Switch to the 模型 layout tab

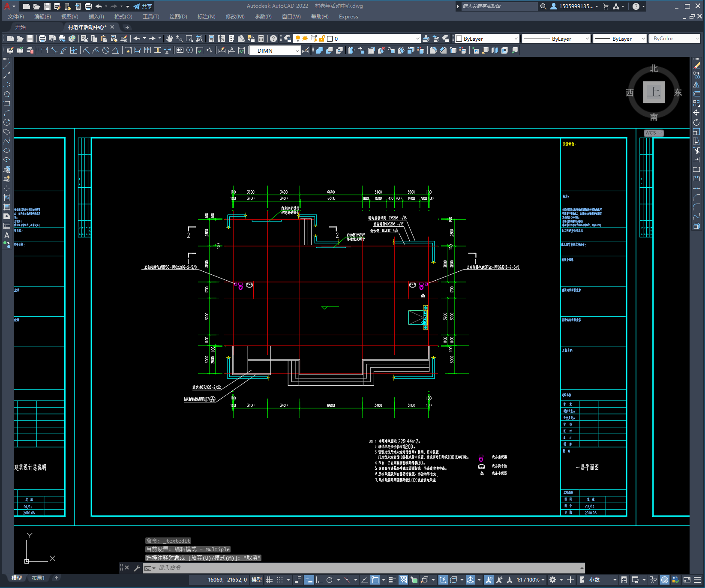pyautogui.click(x=17, y=578)
